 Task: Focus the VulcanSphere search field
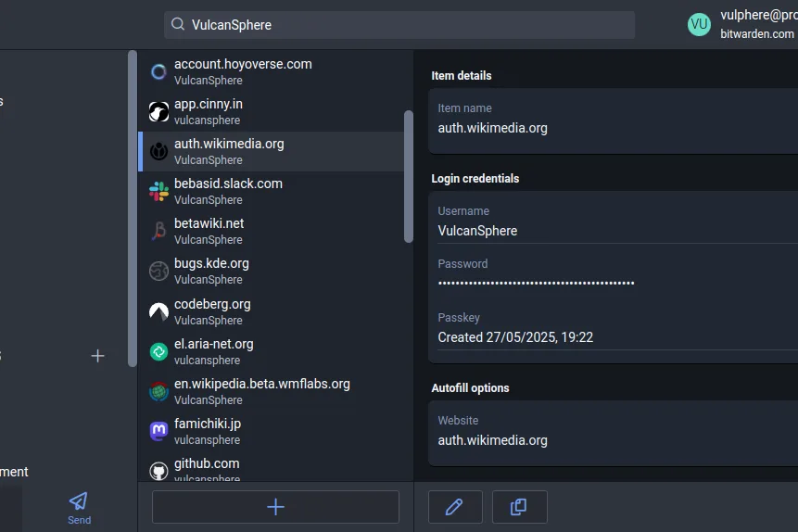(x=399, y=25)
